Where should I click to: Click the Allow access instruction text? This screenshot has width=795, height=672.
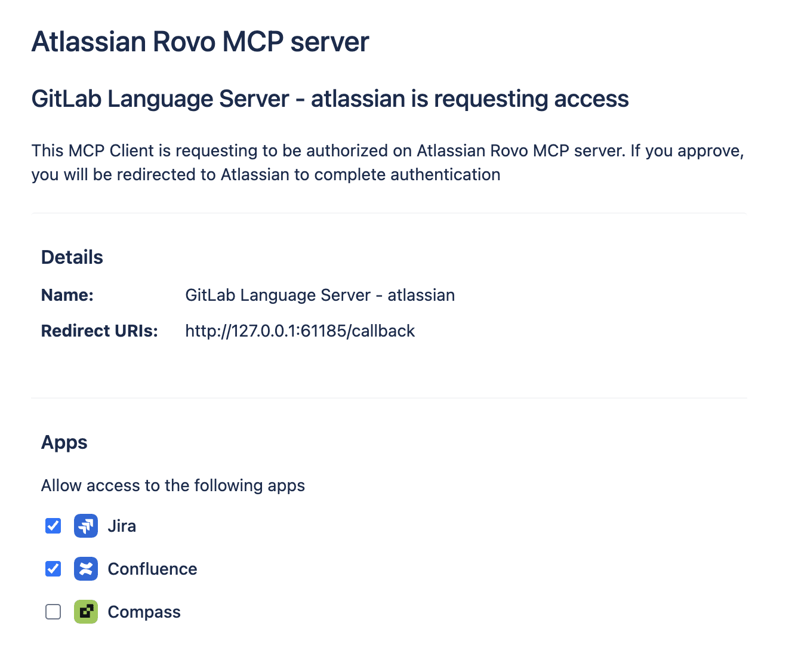[173, 485]
